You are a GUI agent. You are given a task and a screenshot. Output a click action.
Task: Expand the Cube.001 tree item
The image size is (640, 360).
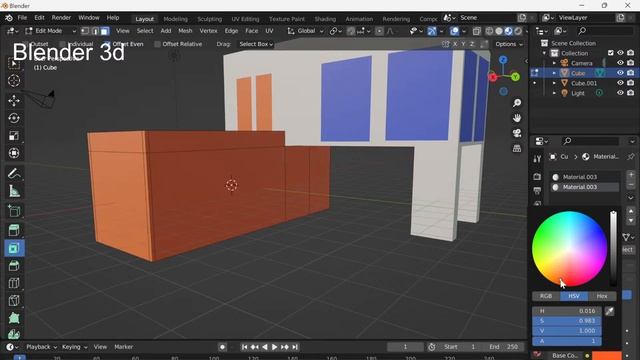[x=554, y=83]
